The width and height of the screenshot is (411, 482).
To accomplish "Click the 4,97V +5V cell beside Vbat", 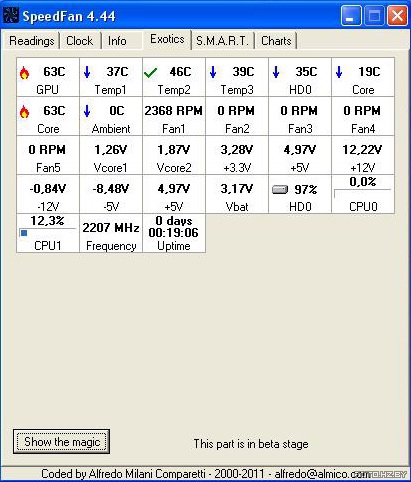I will [x=174, y=194].
